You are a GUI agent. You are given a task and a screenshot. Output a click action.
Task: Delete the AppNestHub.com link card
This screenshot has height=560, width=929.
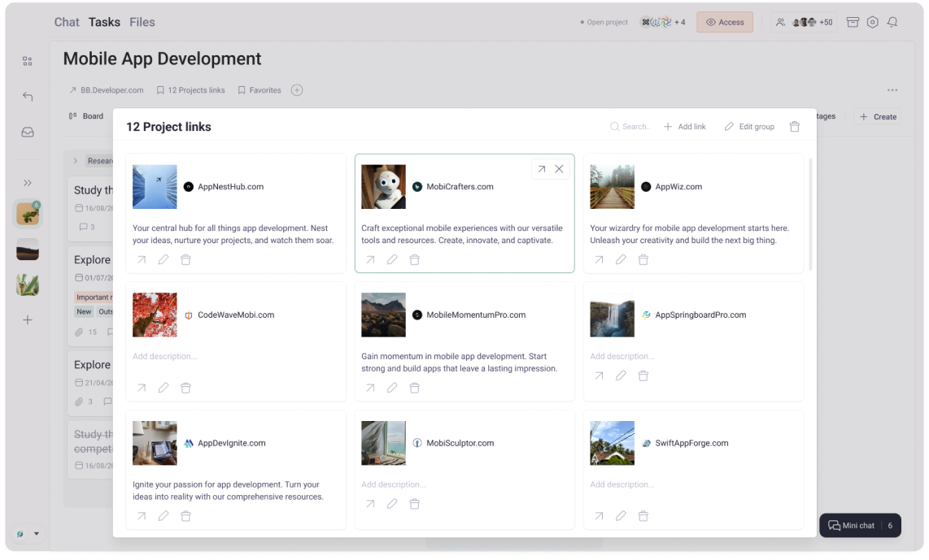coord(185,260)
